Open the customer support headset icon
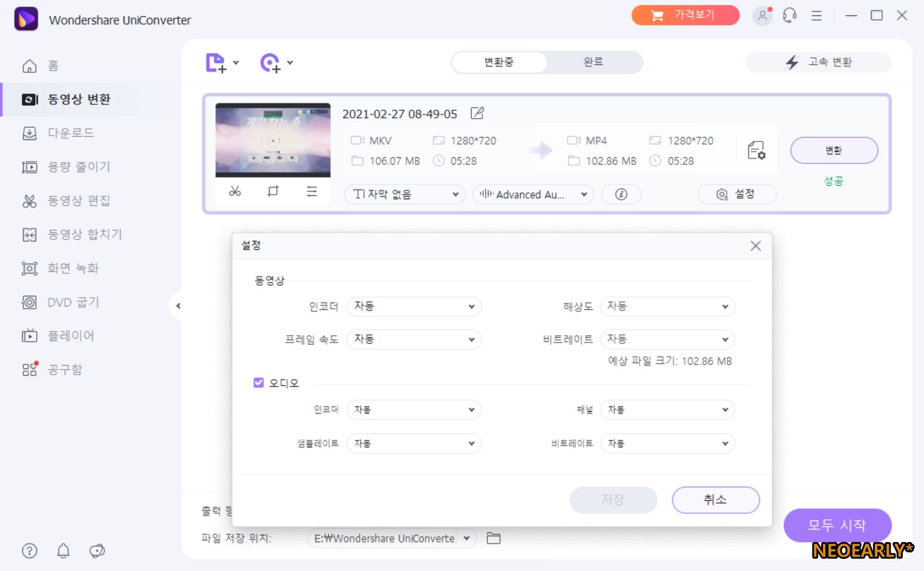Viewport: 924px width, 571px height. [789, 15]
